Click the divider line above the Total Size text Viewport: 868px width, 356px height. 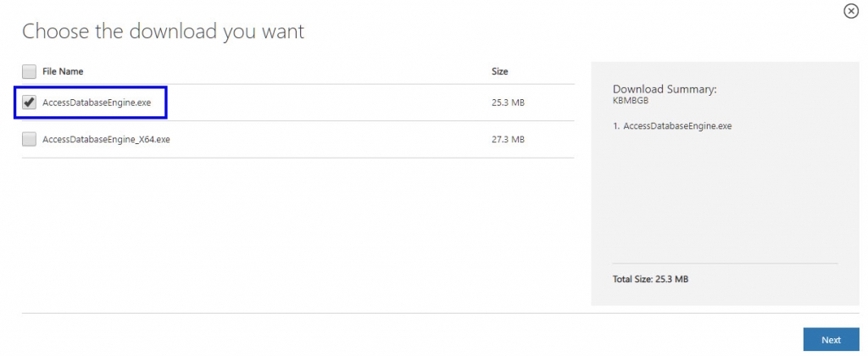[x=725, y=263]
